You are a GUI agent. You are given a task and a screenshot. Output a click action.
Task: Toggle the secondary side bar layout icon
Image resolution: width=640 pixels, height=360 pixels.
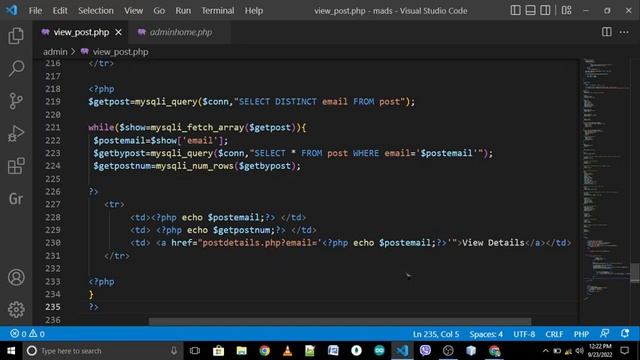click(545, 10)
